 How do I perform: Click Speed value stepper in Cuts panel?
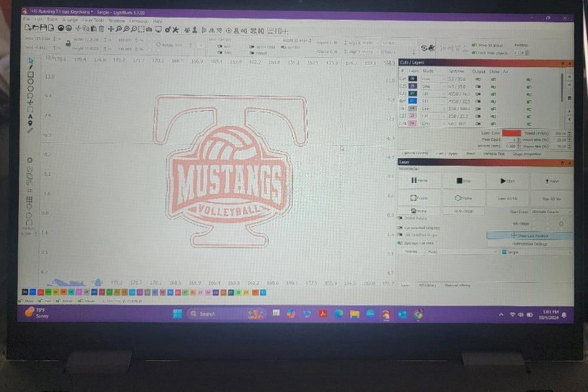point(569,133)
